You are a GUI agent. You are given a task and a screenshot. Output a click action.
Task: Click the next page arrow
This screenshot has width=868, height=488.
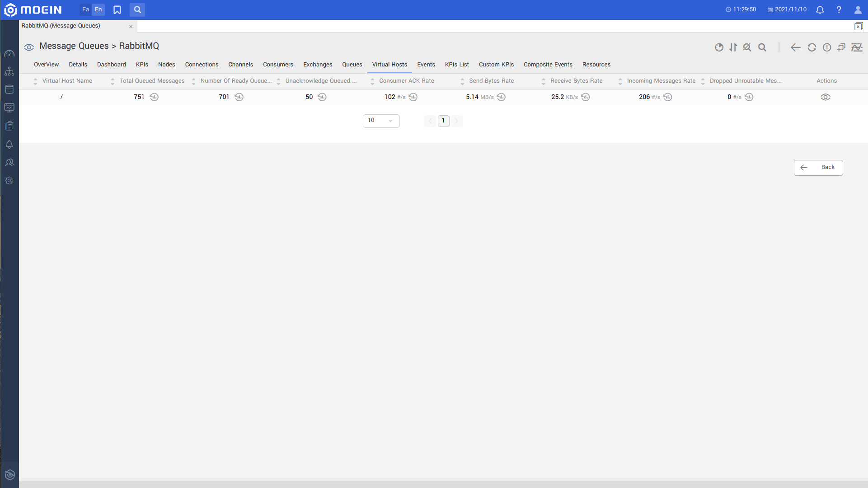(456, 121)
